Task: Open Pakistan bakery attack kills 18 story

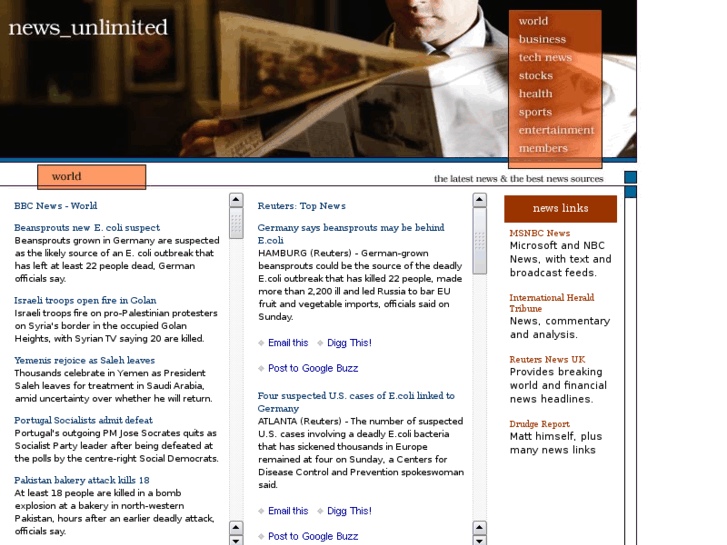Action: (82, 481)
